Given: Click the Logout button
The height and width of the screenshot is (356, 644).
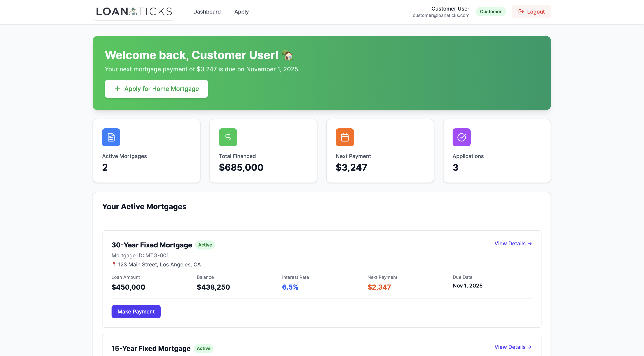Looking at the screenshot, I should (x=531, y=12).
